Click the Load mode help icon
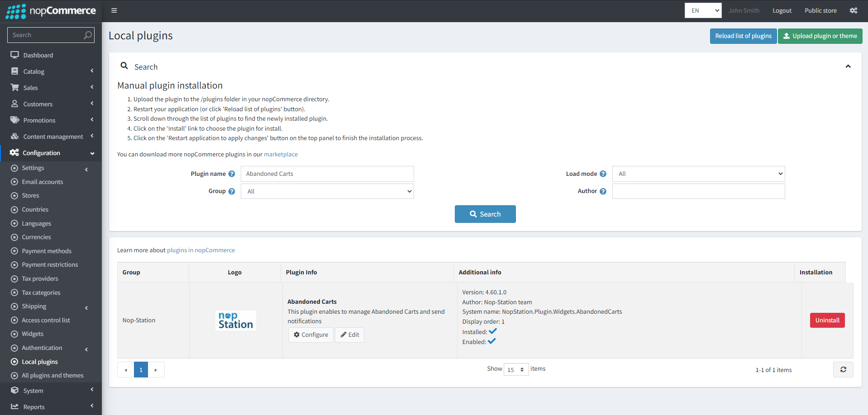Viewport: 868px width, 415px height. (603, 174)
